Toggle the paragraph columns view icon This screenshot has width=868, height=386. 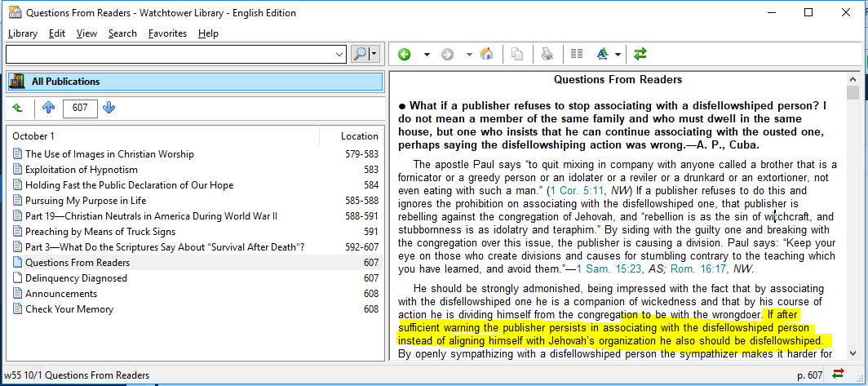point(577,55)
